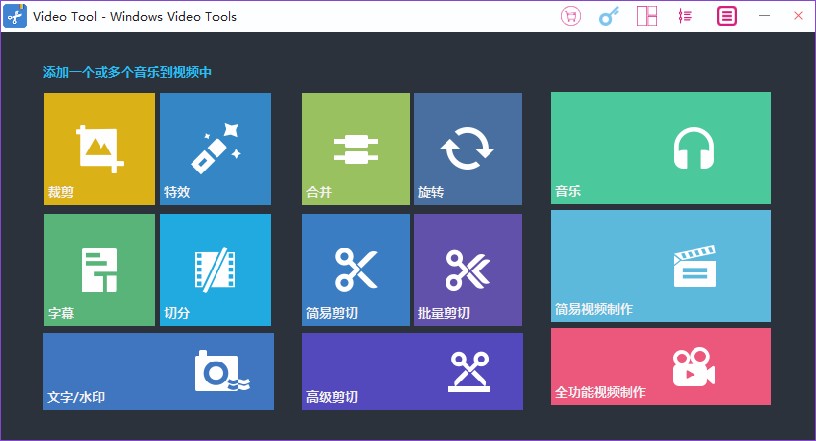
Task: Minimize the Video Tool window
Action: pos(764,16)
